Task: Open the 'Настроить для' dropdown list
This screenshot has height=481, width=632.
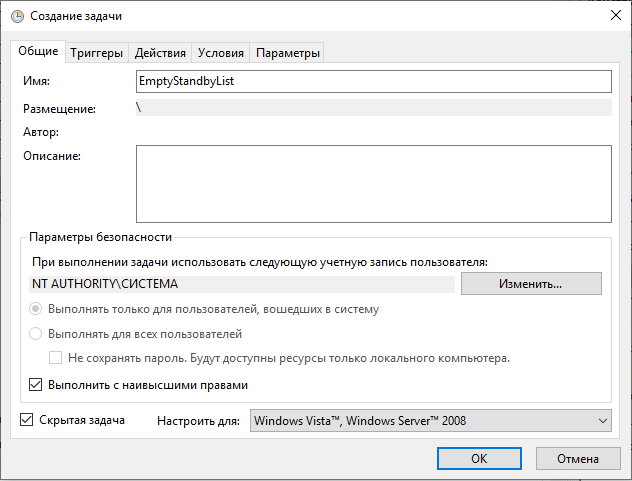Action: [430, 421]
